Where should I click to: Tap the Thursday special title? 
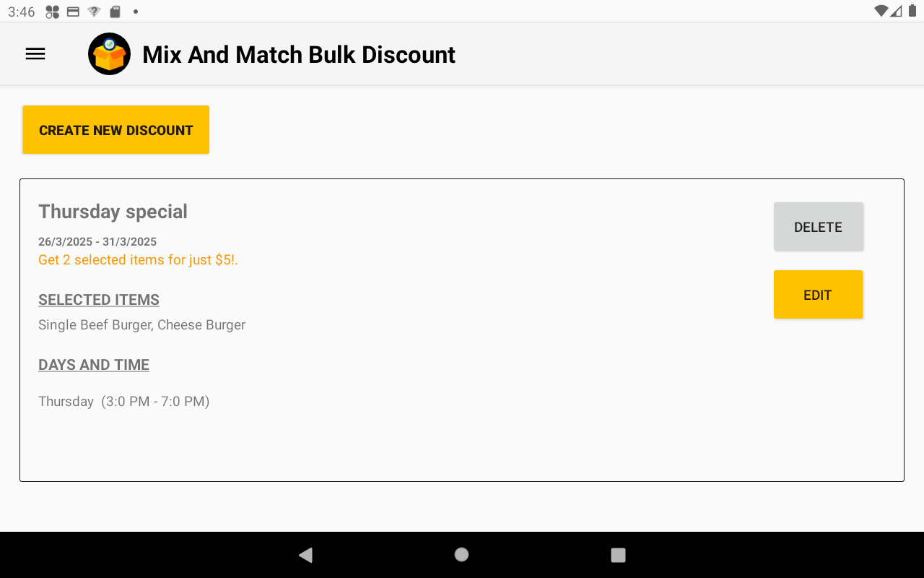(113, 211)
